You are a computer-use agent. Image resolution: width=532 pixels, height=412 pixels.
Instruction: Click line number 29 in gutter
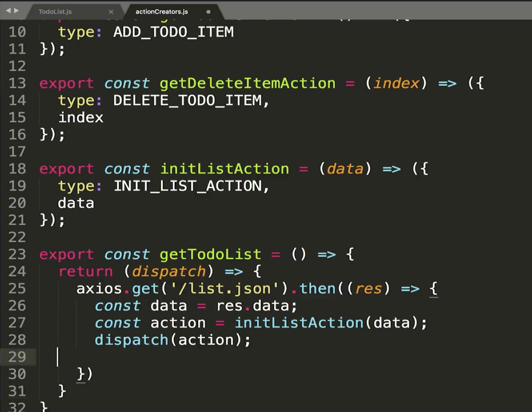[x=17, y=357]
